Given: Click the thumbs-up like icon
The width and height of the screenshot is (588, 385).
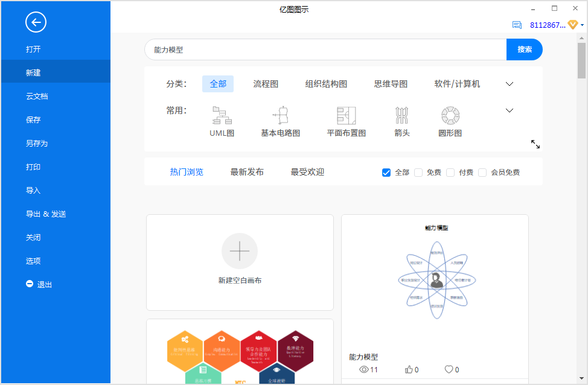Looking at the screenshot, I should (x=409, y=369).
